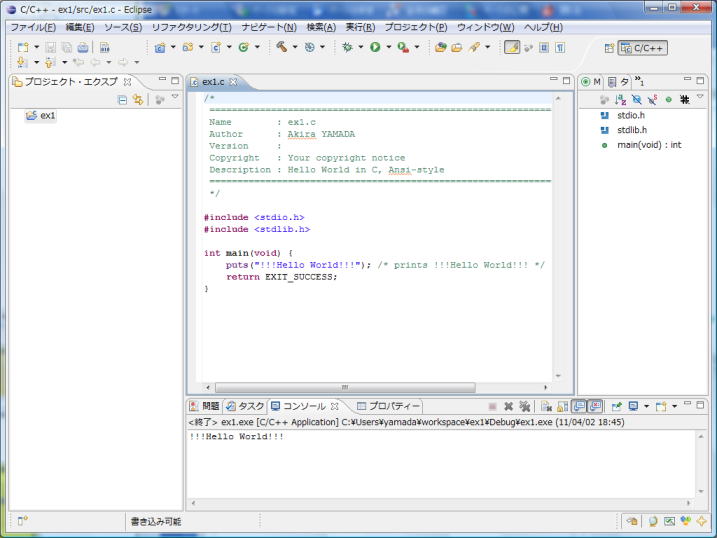Click the Open Perspective icon
717x538 pixels.
tap(608, 48)
